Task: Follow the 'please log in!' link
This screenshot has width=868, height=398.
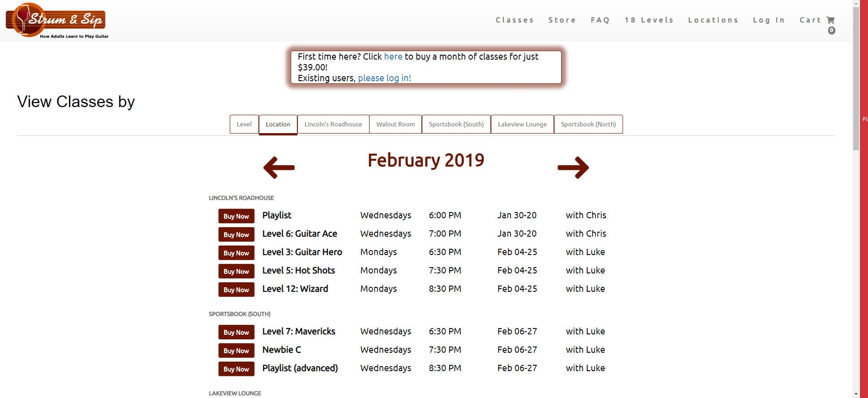Action: coord(384,78)
